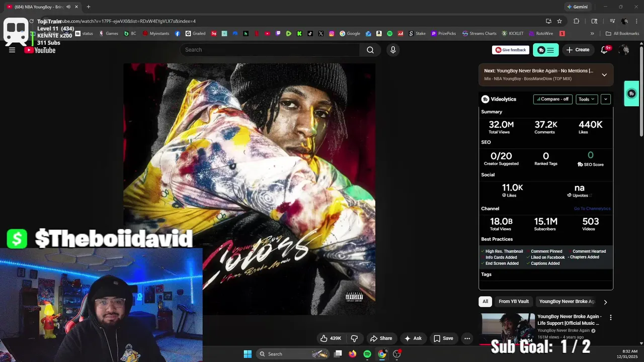Open YouTube notifications bell
Image resolution: width=644 pixels, height=362 pixels.
click(x=605, y=50)
